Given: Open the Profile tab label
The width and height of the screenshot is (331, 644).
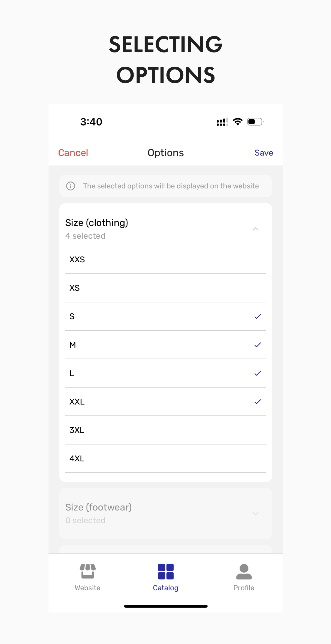Looking at the screenshot, I should tap(244, 588).
